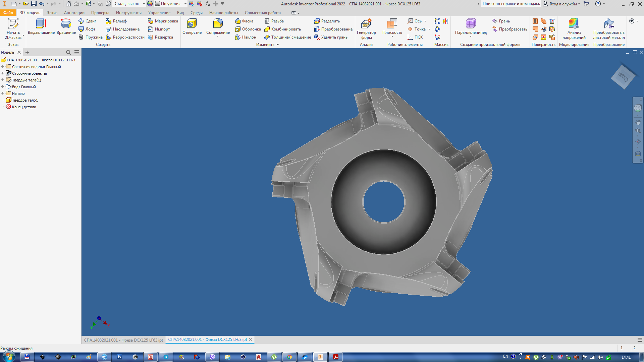Choose the Наклон draft tool
644x362 pixels.
246,37
